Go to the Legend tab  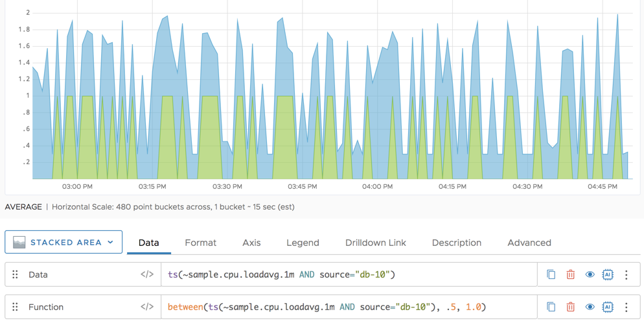[303, 243]
